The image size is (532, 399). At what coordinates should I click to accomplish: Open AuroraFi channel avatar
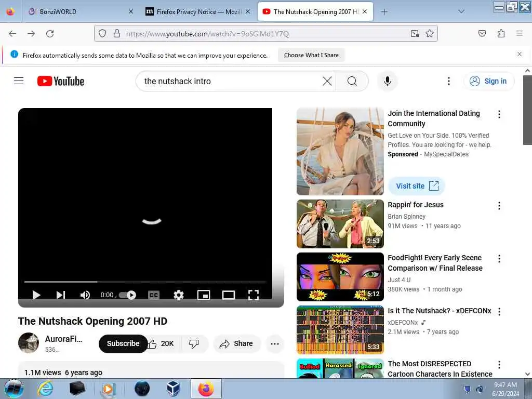[29, 343]
